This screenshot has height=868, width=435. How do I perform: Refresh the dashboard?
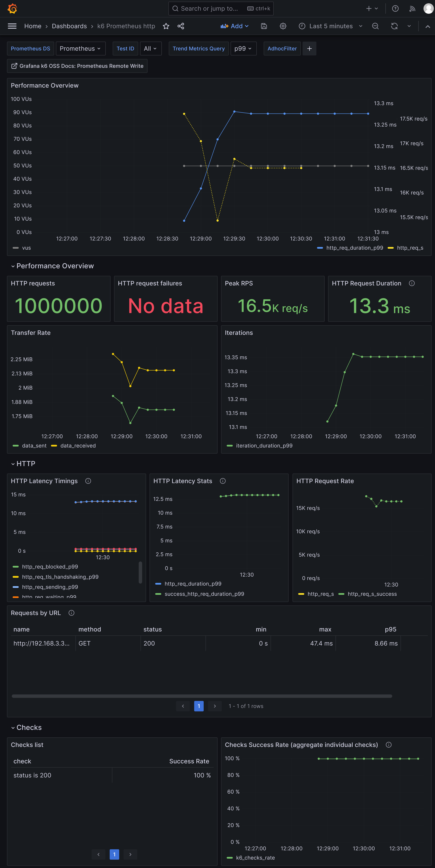[394, 26]
